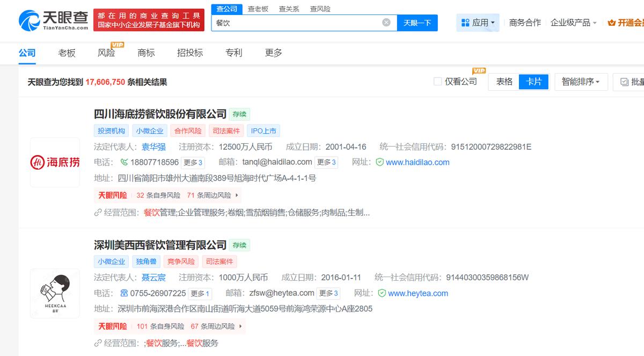Click the verified shield icon next to www.haidilao.com

(379, 162)
